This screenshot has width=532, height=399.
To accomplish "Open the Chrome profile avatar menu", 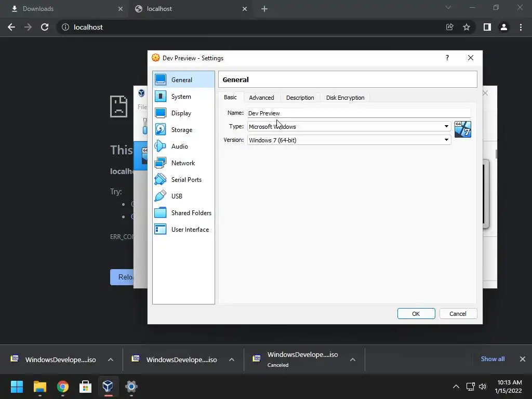I will point(504,27).
